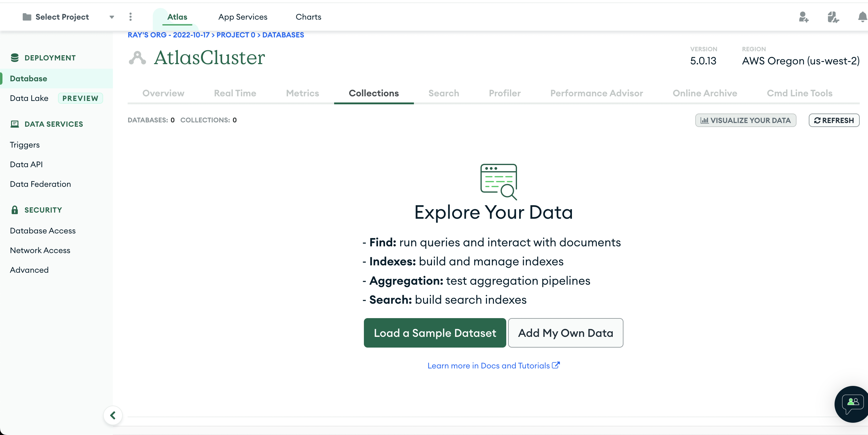Open Data Lake in the sidebar
The width and height of the screenshot is (868, 435).
[29, 98]
